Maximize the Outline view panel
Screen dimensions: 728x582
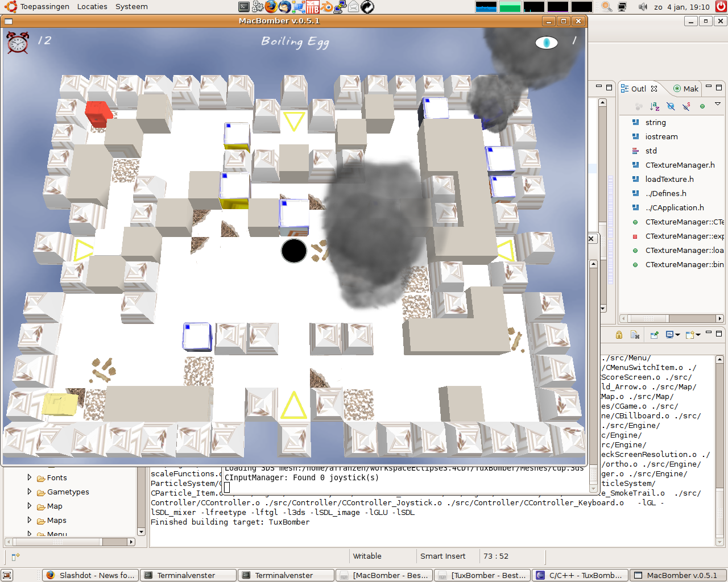(x=719, y=88)
